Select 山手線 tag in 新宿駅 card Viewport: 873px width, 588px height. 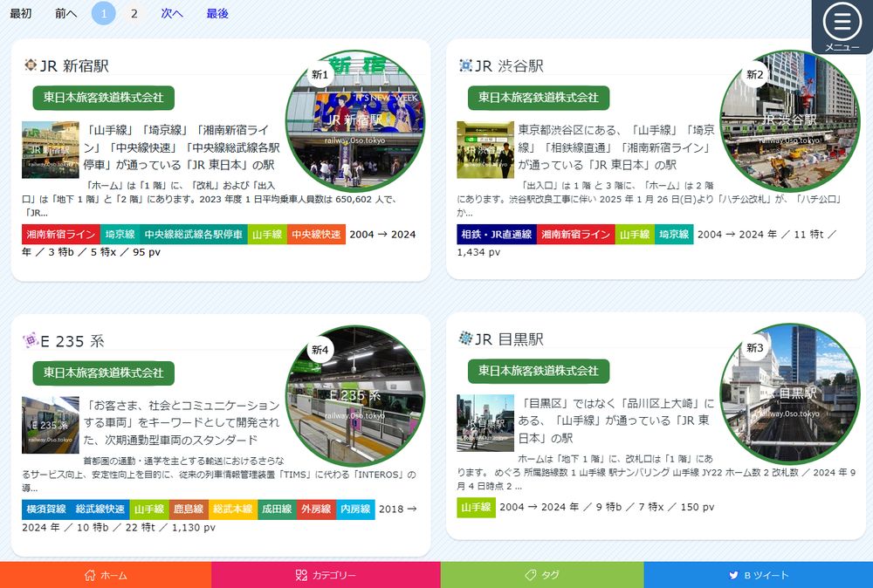(267, 234)
